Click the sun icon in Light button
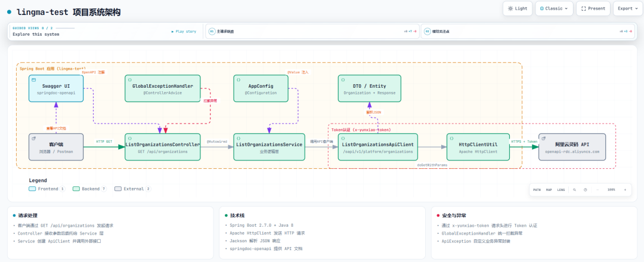This screenshot has height=262, width=644. [510, 8]
